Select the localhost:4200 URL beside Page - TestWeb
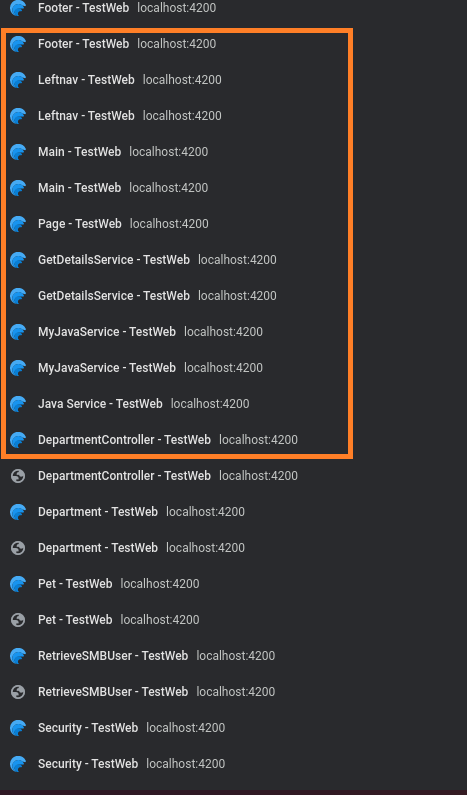The image size is (467, 795). (x=169, y=224)
